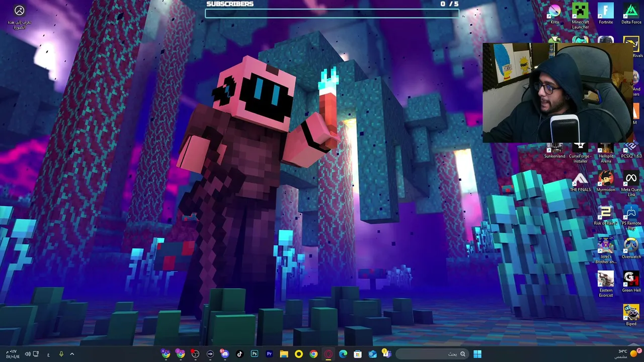
Task: Open Outlook from the taskbar
Action: (372, 354)
